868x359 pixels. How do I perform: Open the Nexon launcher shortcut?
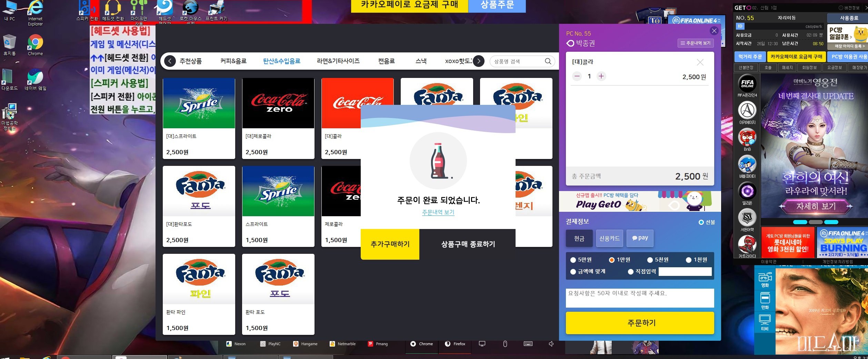click(x=236, y=344)
